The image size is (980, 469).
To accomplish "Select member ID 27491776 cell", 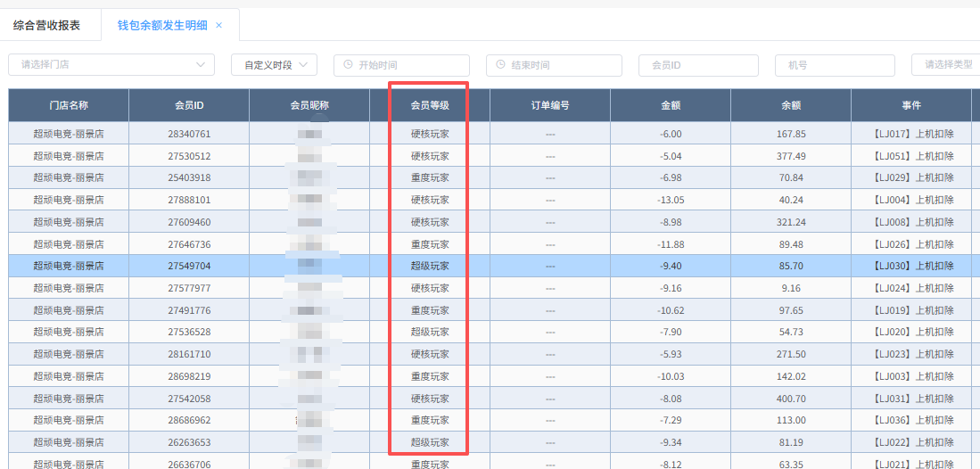I will [x=189, y=310].
